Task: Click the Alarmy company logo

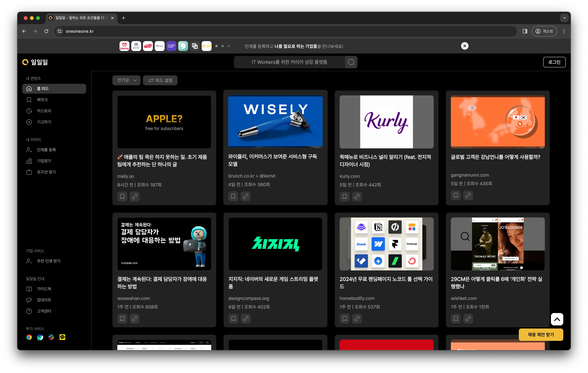Action: tap(124, 46)
